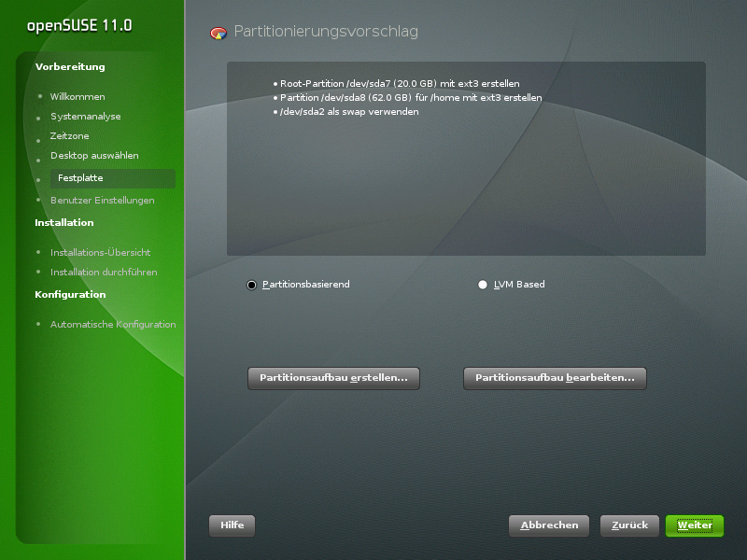Select Installations-Übersicht step
The width and height of the screenshot is (747, 560).
101,252
